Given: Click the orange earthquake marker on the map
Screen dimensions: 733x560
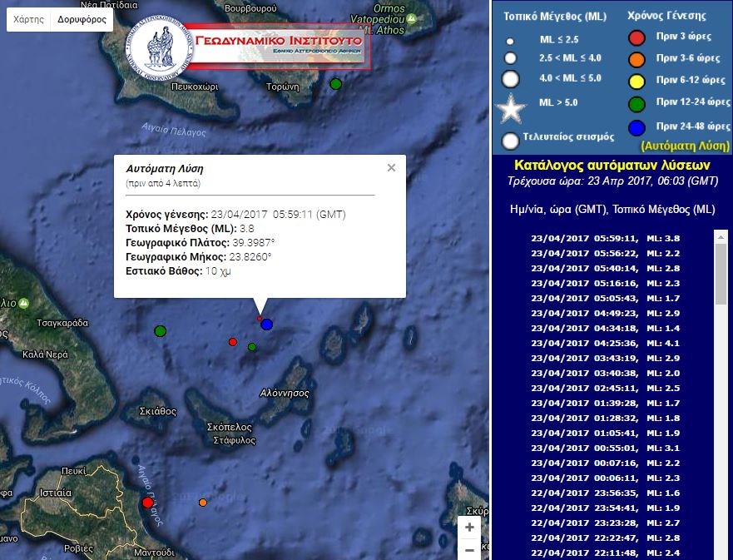Looking at the screenshot, I should coord(203,503).
